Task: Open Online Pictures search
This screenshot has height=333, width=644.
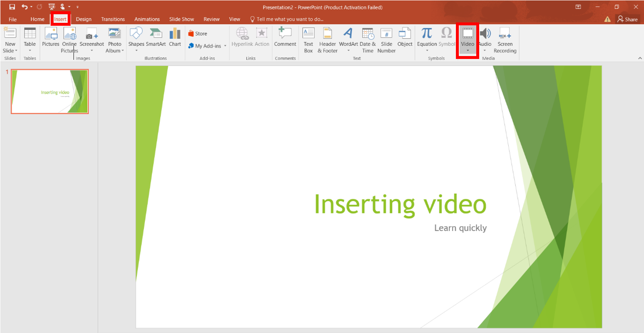Action: pyautogui.click(x=69, y=40)
